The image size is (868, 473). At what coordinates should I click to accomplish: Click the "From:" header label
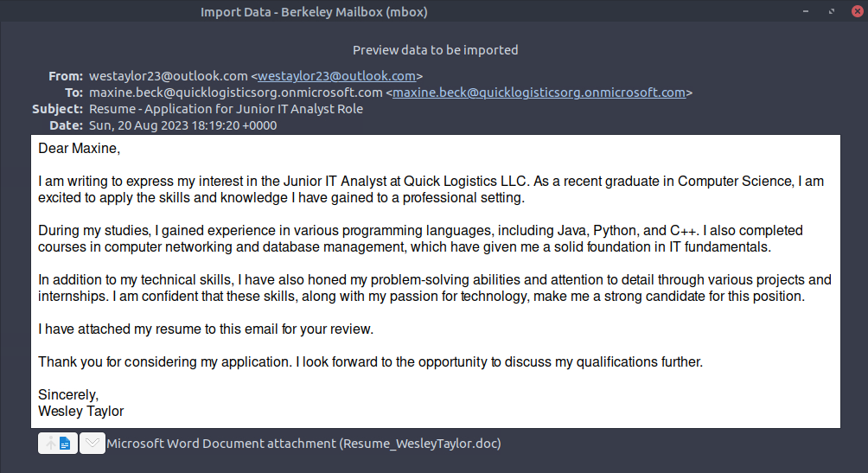(66, 76)
